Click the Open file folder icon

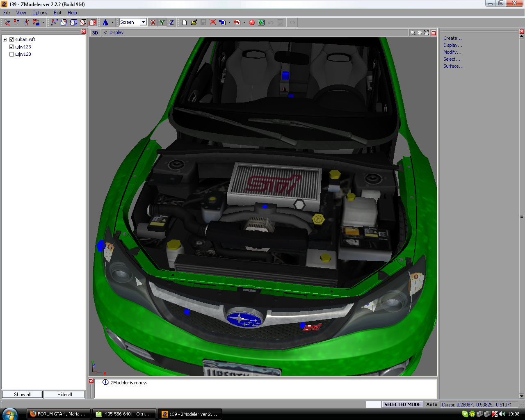pyautogui.click(x=194, y=23)
